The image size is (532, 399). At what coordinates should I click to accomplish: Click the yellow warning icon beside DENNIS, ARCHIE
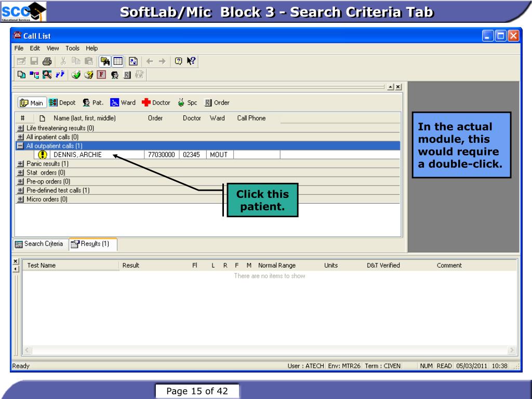[43, 155]
